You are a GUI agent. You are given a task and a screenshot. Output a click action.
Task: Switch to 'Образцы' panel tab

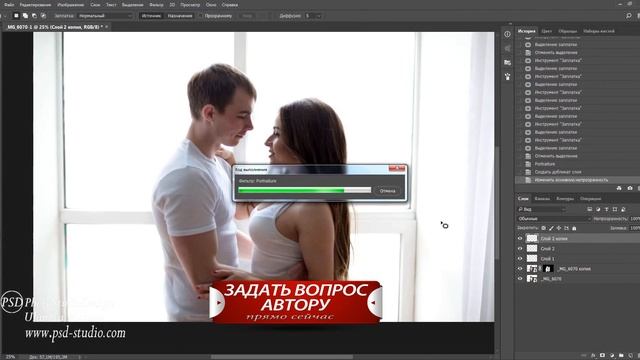(x=567, y=31)
